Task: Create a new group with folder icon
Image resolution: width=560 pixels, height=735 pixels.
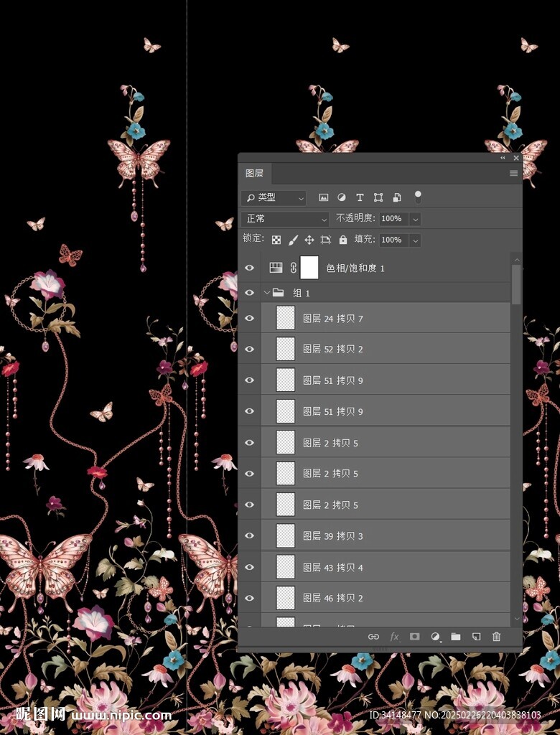Action: [455, 637]
